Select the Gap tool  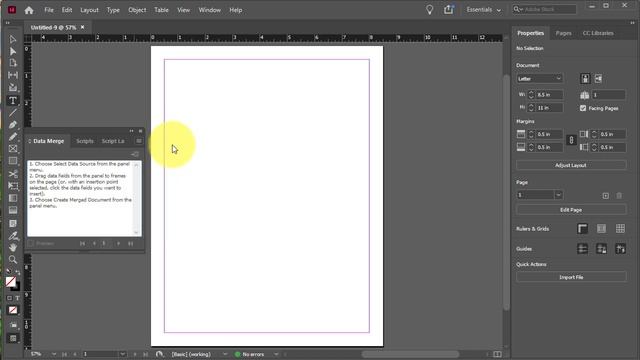pos(13,75)
